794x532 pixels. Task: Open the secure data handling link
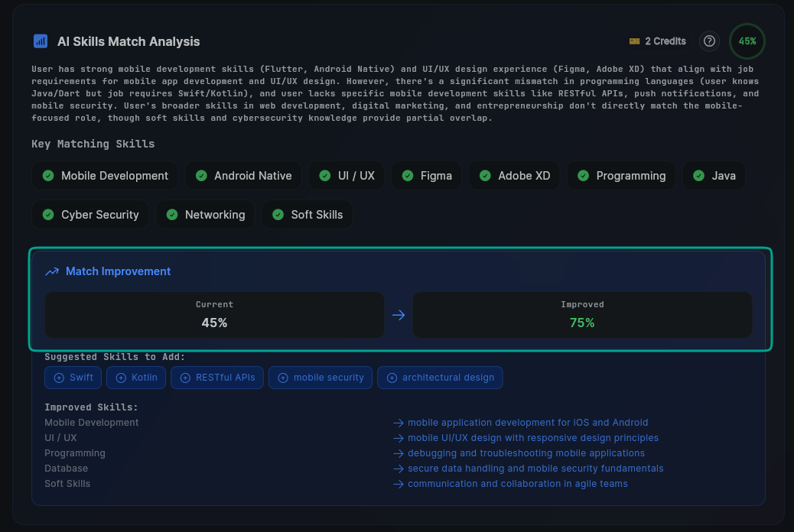tap(535, 468)
